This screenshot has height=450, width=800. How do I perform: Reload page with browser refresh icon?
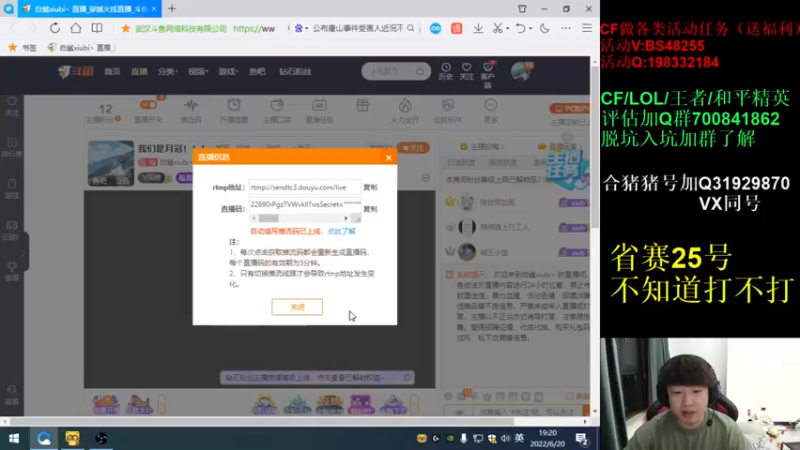(x=55, y=28)
